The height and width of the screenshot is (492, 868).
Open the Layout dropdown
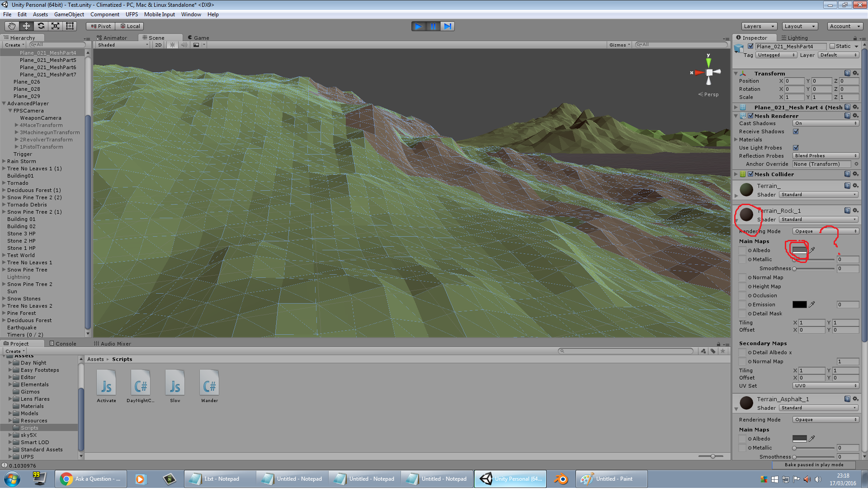point(800,26)
